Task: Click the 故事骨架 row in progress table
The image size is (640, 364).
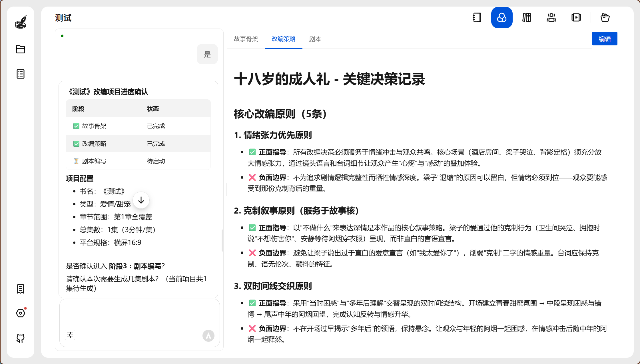Action: 138,126
